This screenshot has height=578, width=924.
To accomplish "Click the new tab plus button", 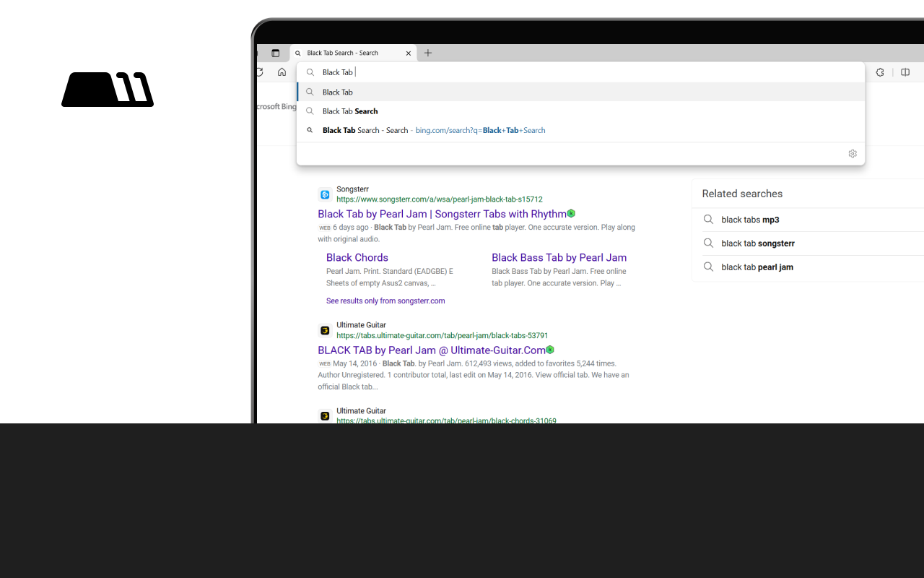I will (428, 53).
